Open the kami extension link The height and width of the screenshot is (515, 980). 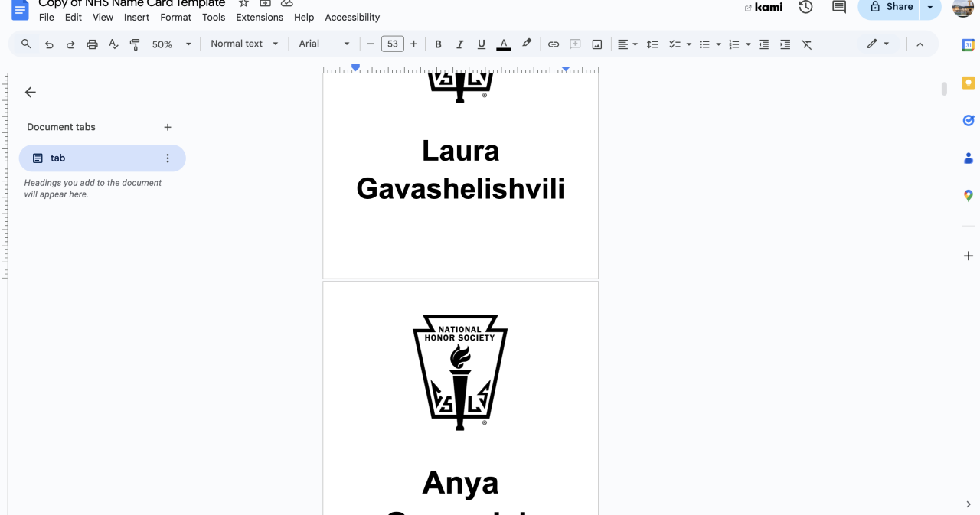pyautogui.click(x=763, y=7)
